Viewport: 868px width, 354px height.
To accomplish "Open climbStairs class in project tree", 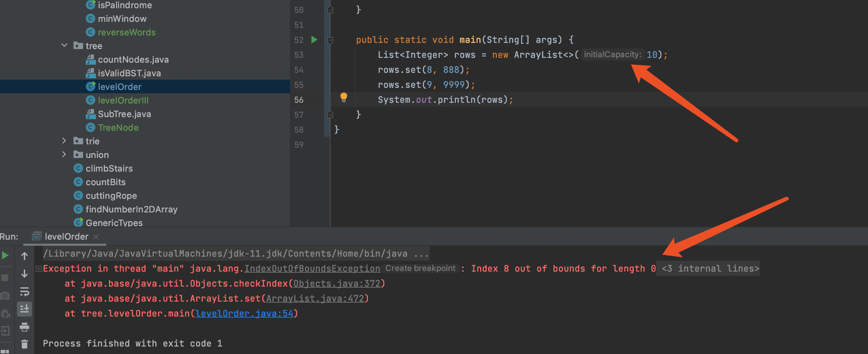I will [x=109, y=168].
